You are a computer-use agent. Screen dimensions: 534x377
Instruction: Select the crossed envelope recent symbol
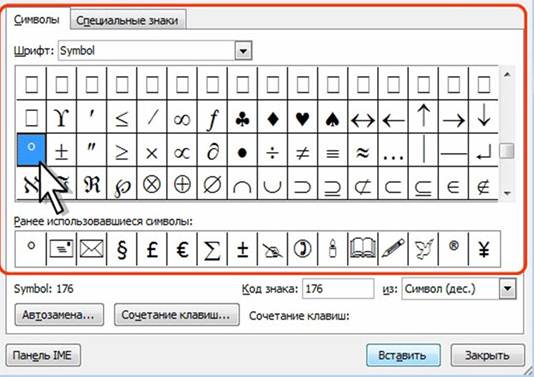point(91,249)
